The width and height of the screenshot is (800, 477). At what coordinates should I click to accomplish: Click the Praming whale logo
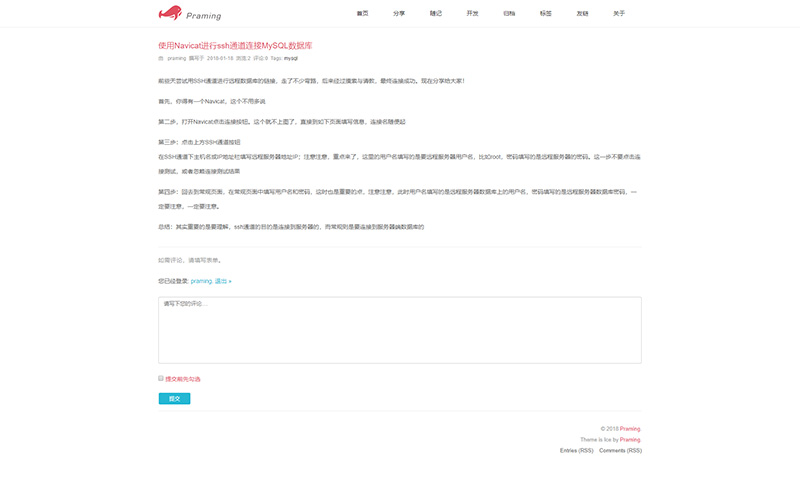click(x=190, y=13)
